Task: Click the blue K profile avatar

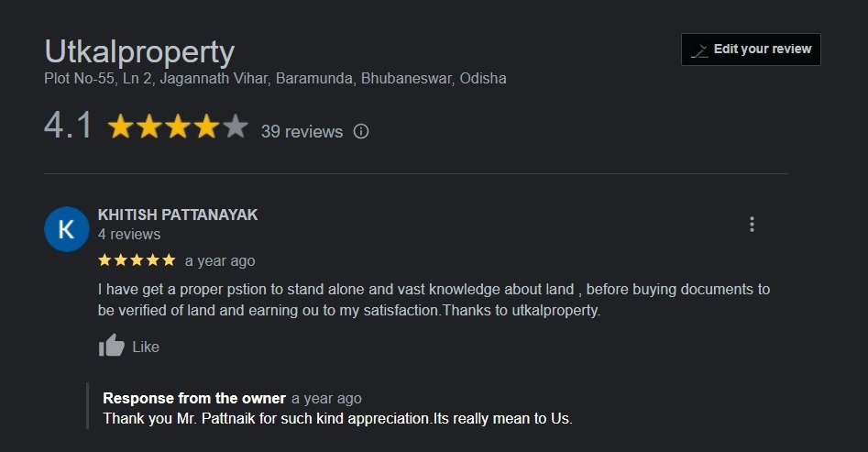Action: click(x=67, y=228)
